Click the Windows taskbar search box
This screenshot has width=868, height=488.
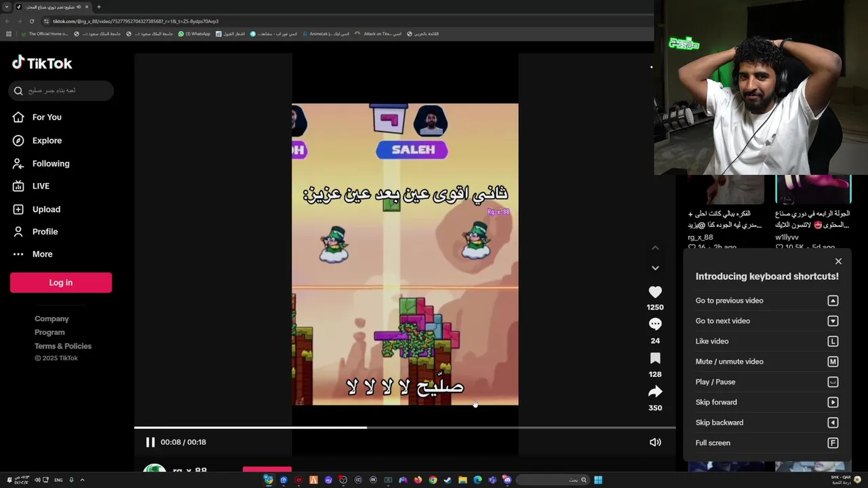pos(553,480)
